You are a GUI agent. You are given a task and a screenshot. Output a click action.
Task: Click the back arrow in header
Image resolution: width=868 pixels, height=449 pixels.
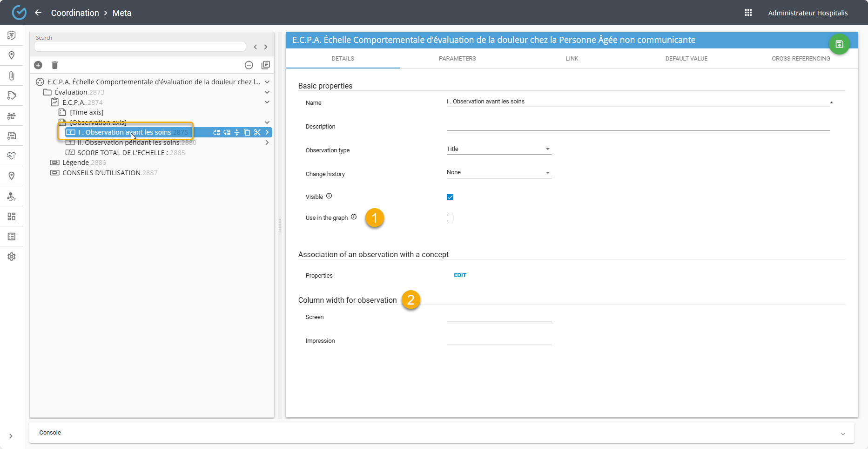tap(38, 13)
